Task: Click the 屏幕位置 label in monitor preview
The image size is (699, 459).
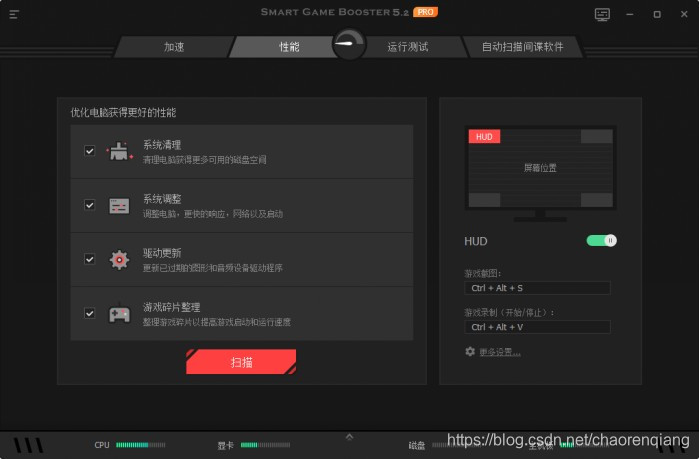Action: (540, 168)
